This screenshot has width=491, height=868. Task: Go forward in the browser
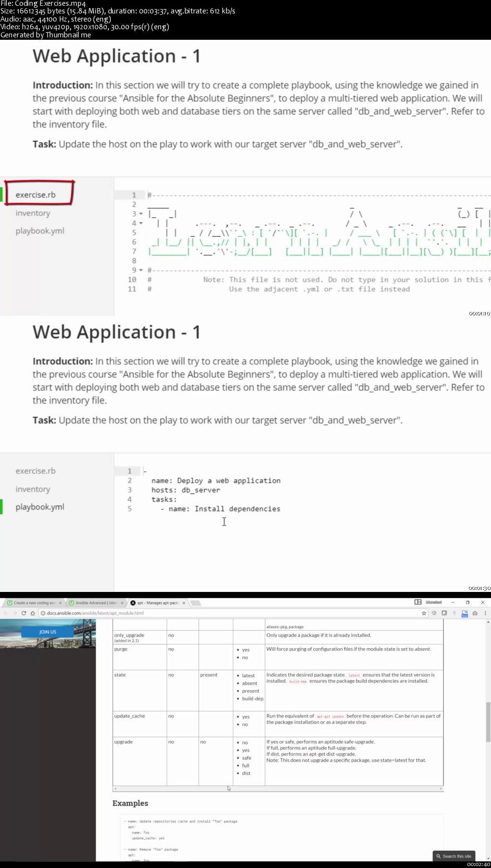tap(15, 613)
